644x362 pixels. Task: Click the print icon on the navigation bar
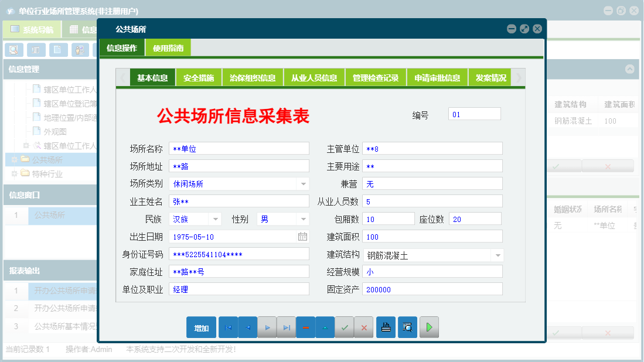click(386, 327)
